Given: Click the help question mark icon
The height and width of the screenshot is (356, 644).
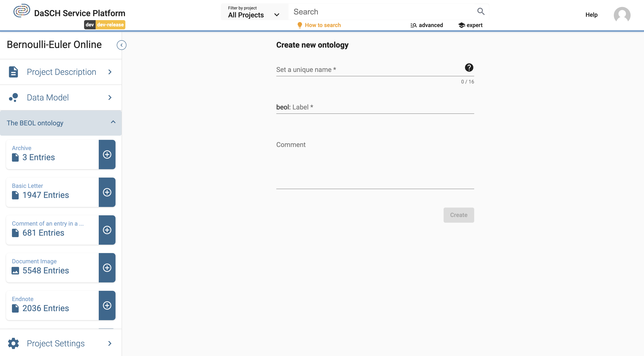Looking at the screenshot, I should pyautogui.click(x=469, y=68).
